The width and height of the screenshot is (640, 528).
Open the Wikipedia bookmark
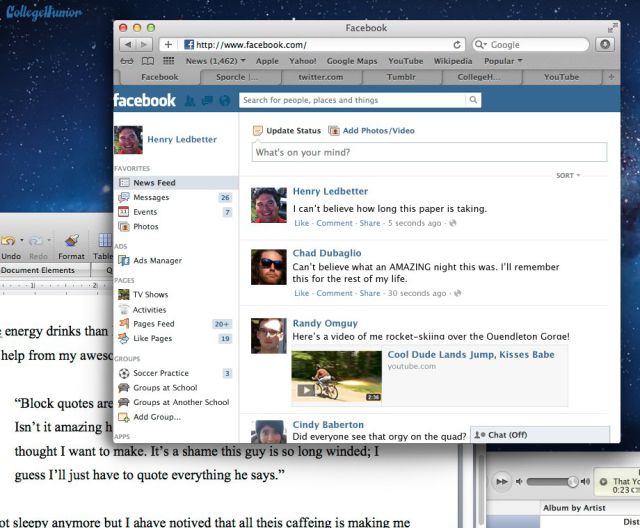pyautogui.click(x=453, y=61)
